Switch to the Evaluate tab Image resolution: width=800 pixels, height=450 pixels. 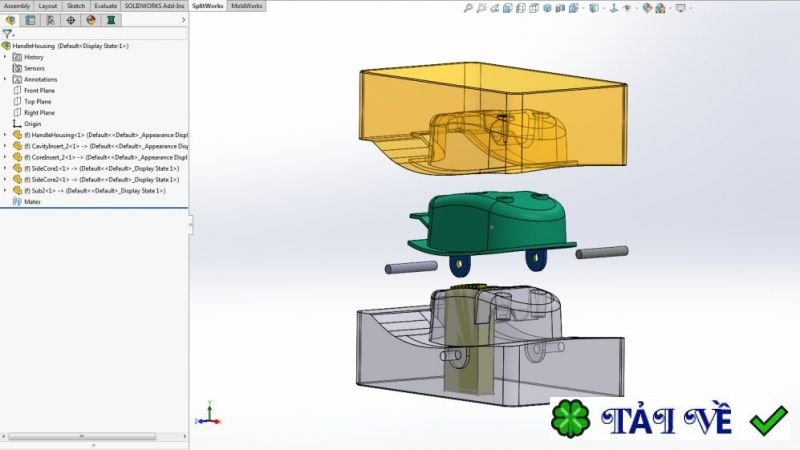pos(106,6)
